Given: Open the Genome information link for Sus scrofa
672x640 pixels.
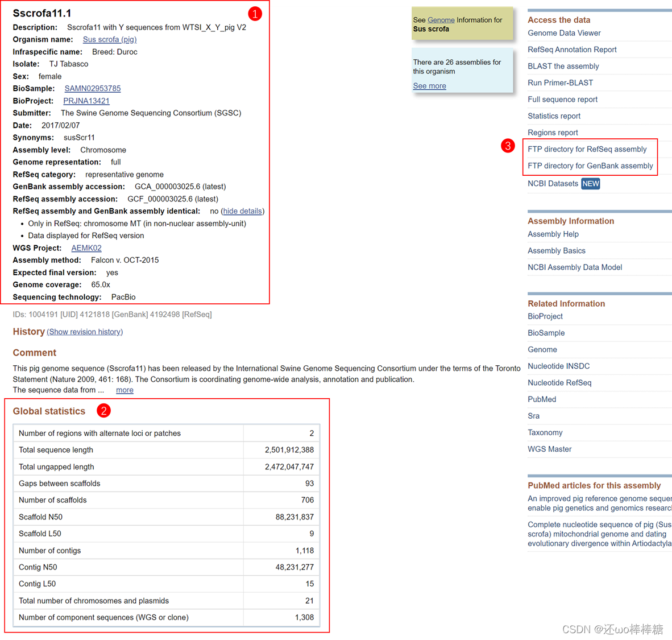Looking at the screenshot, I should [441, 20].
